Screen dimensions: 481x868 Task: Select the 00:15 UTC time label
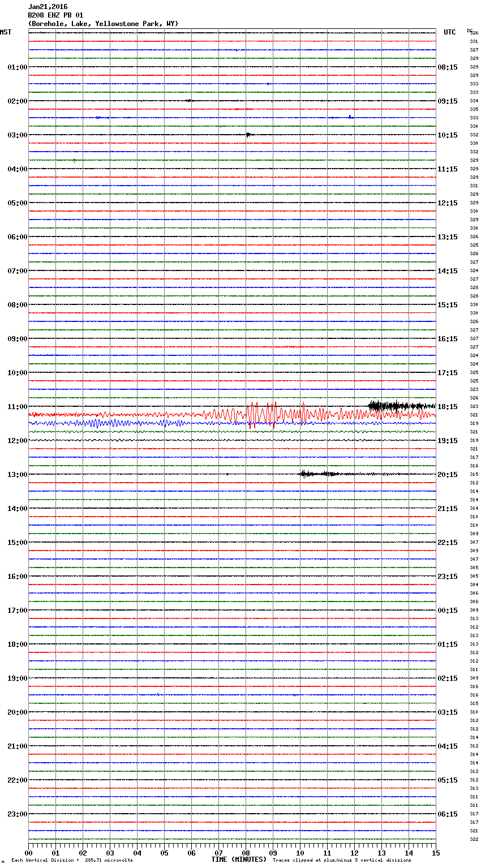pos(448,611)
